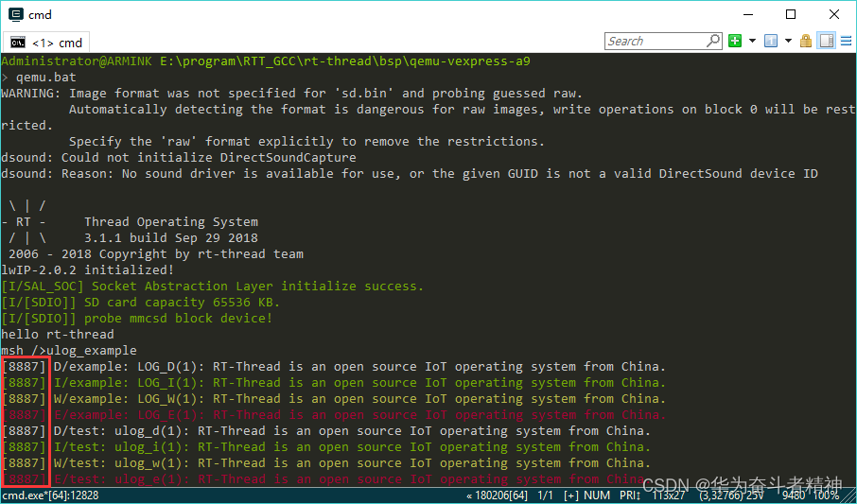Toggle the NUM lock status indicator
Screen dimensions: 857x504
pos(597,495)
